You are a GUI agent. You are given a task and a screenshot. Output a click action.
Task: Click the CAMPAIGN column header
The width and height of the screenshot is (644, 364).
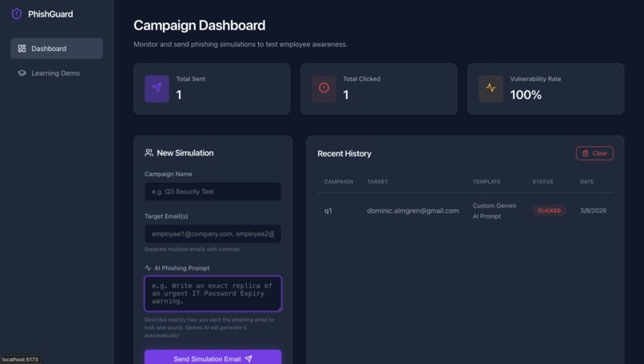[339, 182]
